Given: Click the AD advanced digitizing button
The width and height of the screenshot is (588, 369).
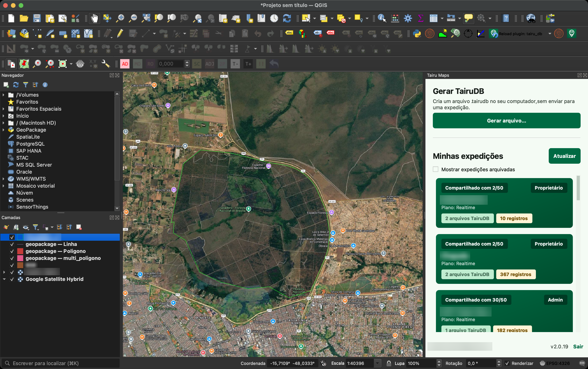Looking at the screenshot, I should [125, 64].
